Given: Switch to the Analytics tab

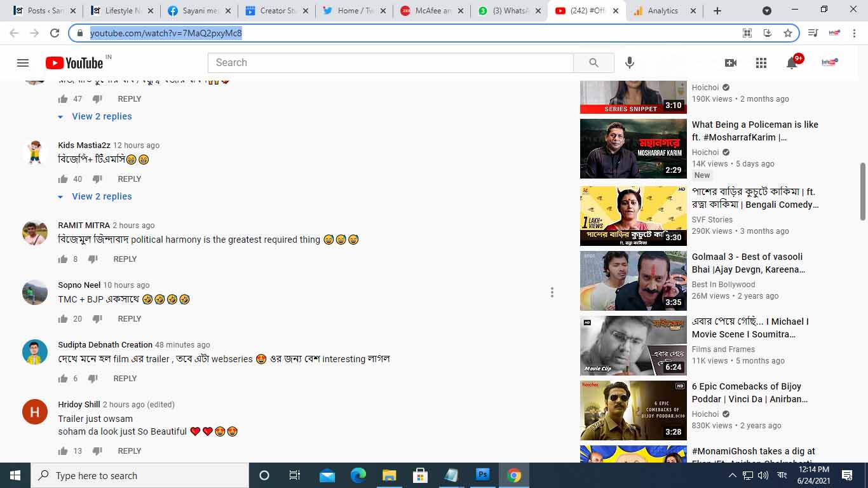Looking at the screenshot, I should [664, 11].
